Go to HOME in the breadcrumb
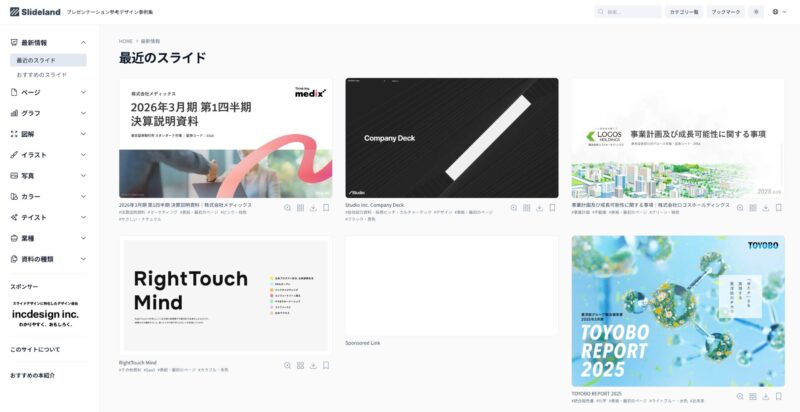The image size is (800, 412). point(126,41)
